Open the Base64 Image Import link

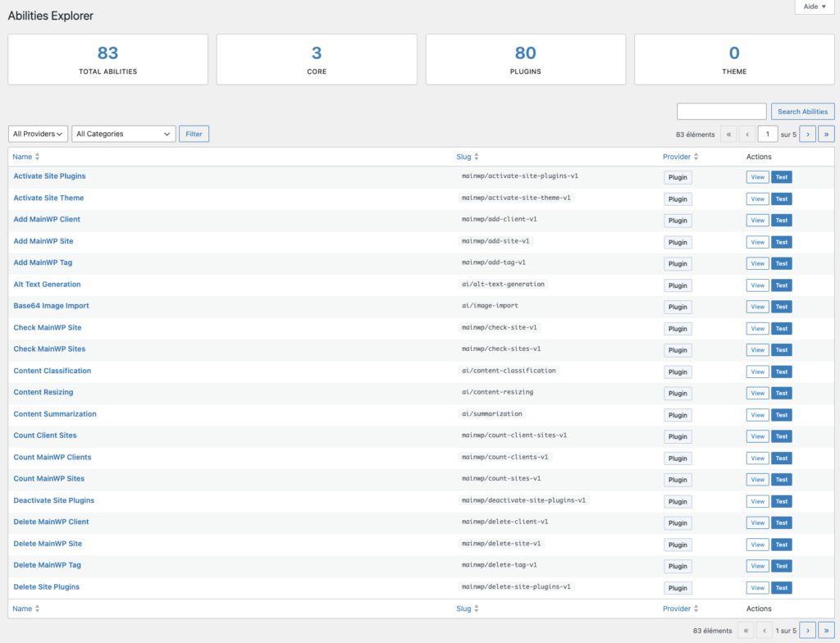tap(51, 306)
